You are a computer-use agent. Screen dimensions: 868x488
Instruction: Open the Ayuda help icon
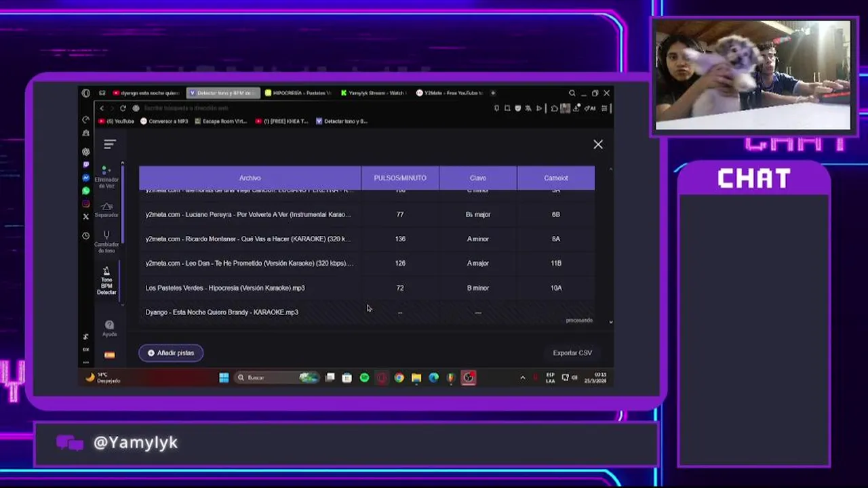(109, 328)
